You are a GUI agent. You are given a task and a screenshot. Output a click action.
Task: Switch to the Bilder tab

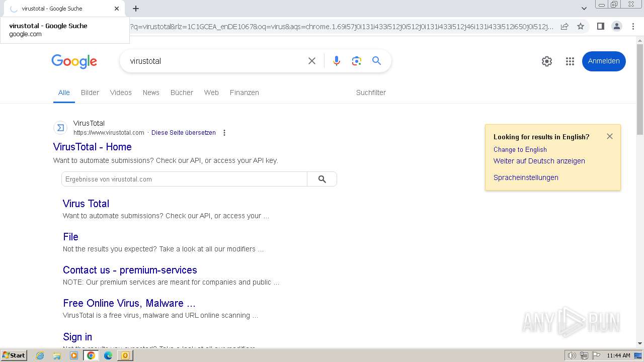(x=90, y=93)
